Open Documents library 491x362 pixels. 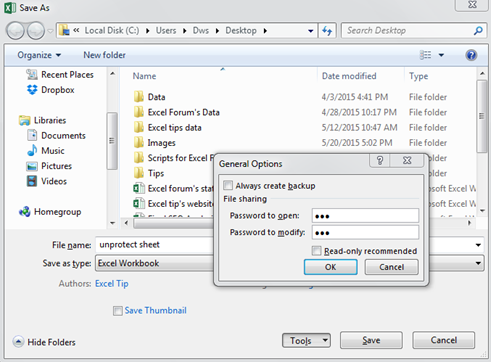[x=56, y=136]
